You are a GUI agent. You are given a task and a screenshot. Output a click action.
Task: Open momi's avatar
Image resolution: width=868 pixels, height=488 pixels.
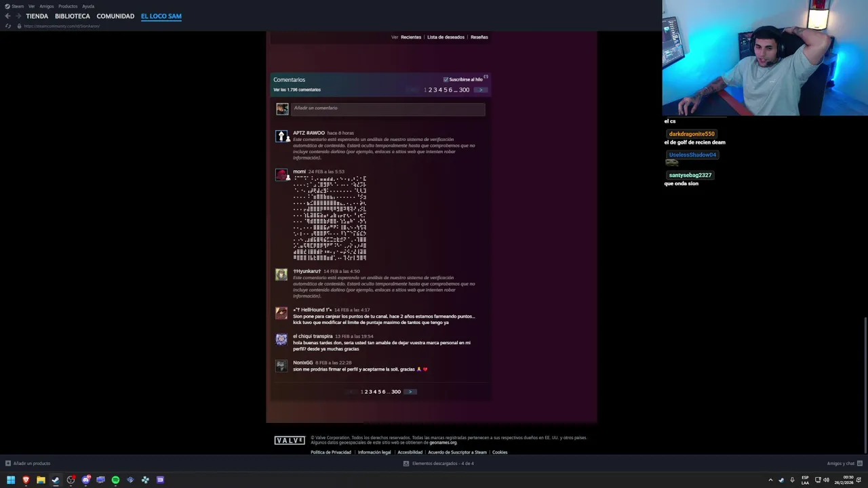point(281,175)
